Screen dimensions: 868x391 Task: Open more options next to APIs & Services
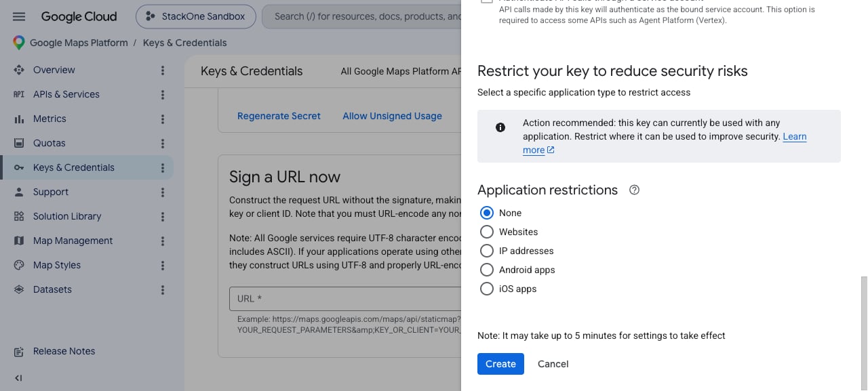coord(163,94)
